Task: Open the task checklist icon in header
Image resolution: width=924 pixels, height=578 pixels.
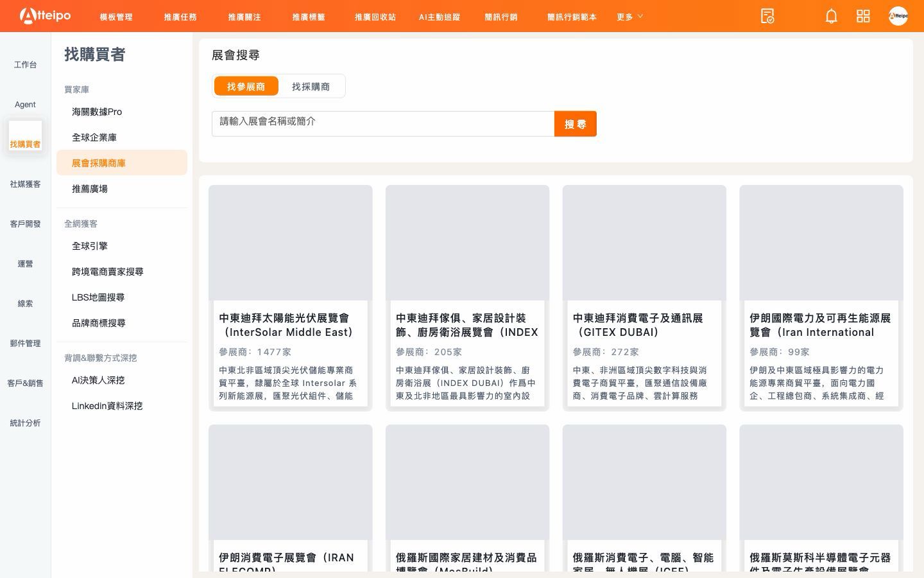Action: point(767,16)
